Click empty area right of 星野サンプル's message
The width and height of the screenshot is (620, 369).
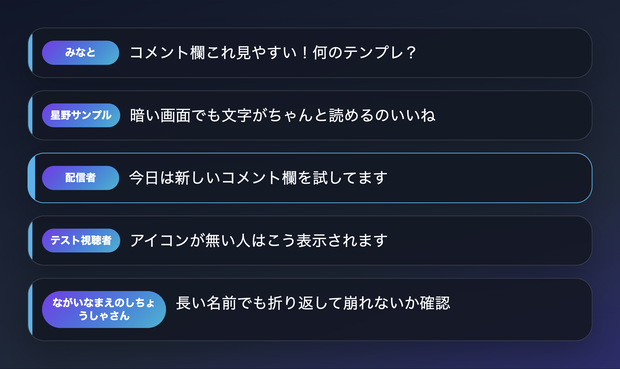512,115
